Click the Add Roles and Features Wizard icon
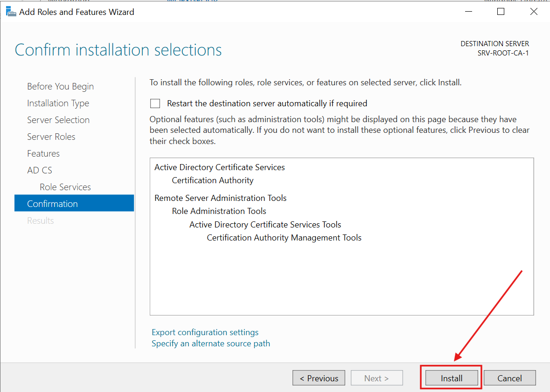This screenshot has height=392, width=550. 10,11
